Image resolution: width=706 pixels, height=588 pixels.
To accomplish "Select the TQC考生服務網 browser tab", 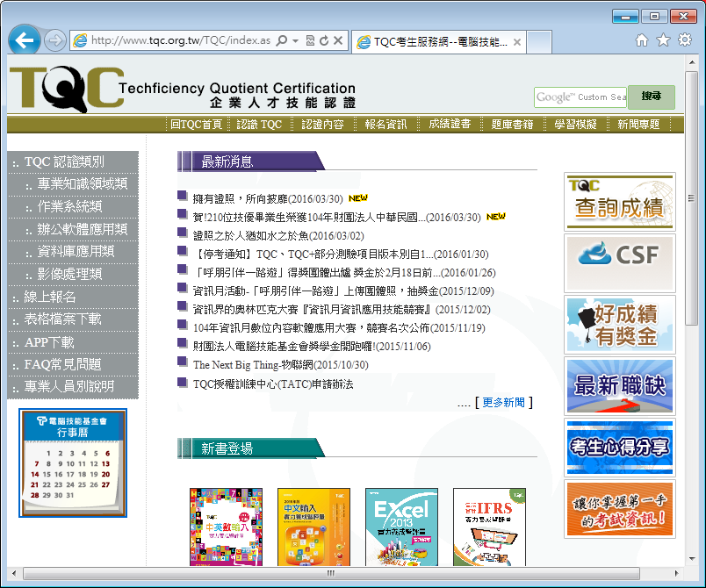I will [x=438, y=42].
